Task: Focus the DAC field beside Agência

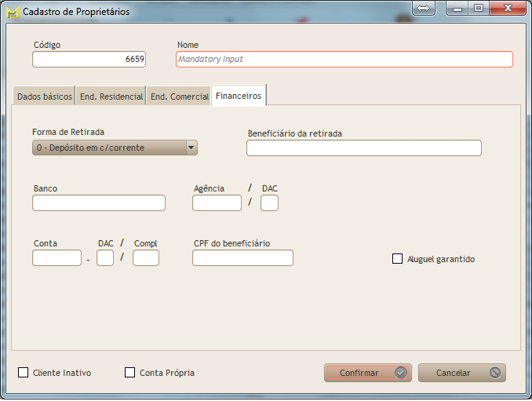Action: (x=269, y=203)
